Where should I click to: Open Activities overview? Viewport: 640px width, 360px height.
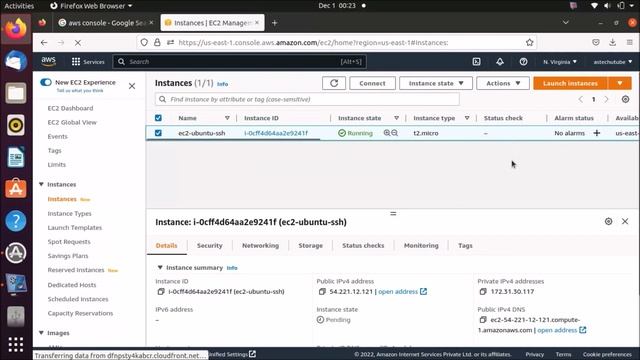[19, 6]
